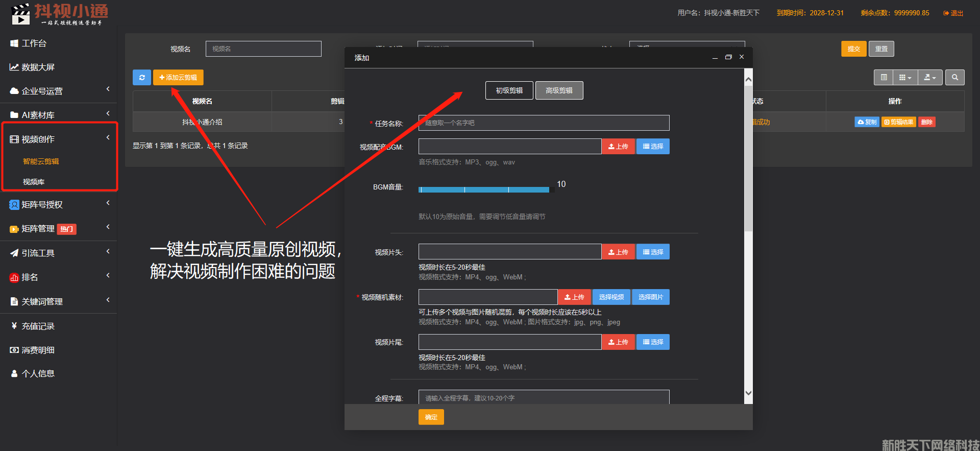Click the 工作台 workbench icon in sidebar

tap(14, 43)
